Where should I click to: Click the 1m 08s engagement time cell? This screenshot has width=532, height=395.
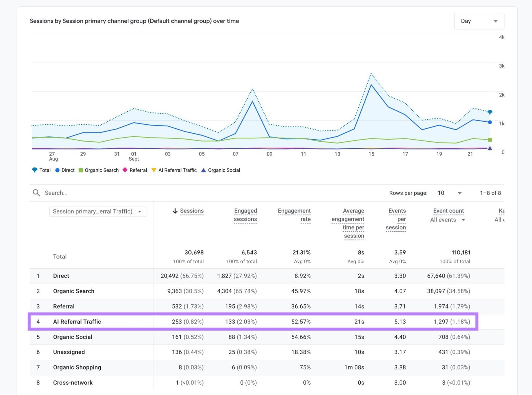(354, 367)
